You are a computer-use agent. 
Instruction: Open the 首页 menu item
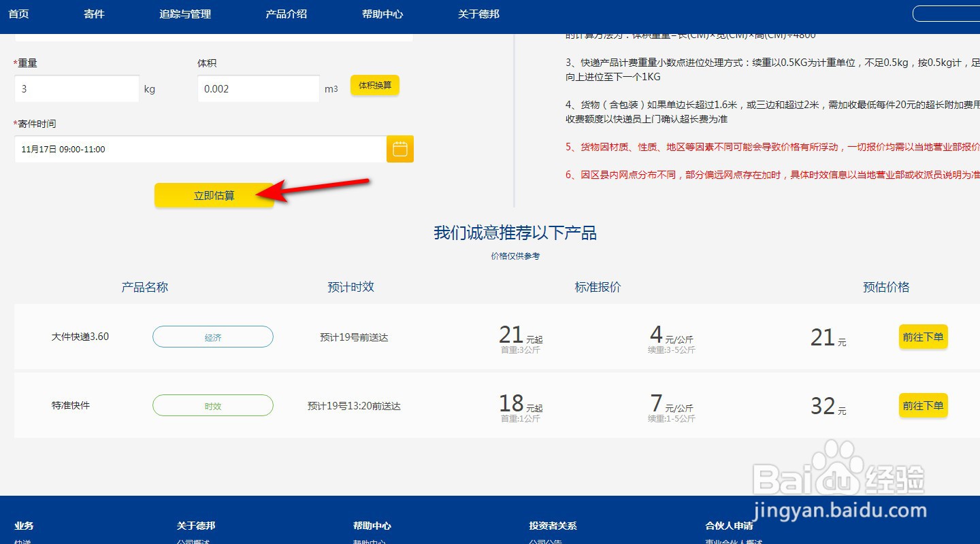click(18, 13)
